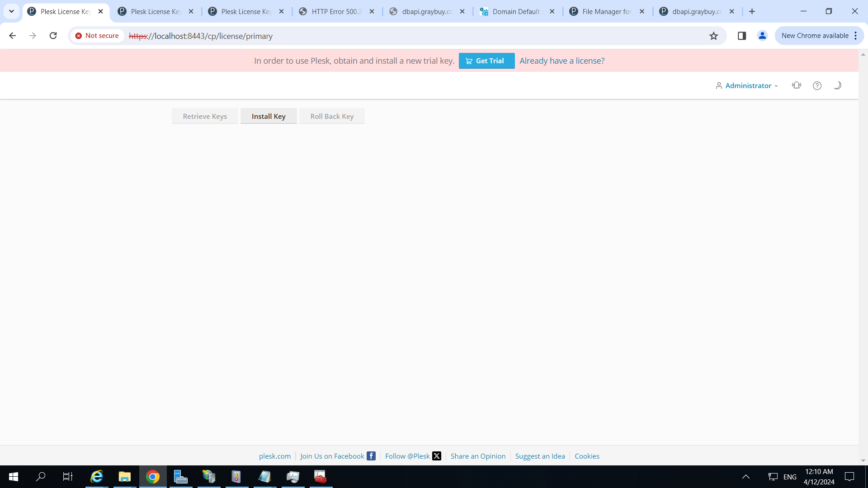The width and height of the screenshot is (868, 488).
Task: Click the Not secure site info badge
Action: (x=97, y=36)
